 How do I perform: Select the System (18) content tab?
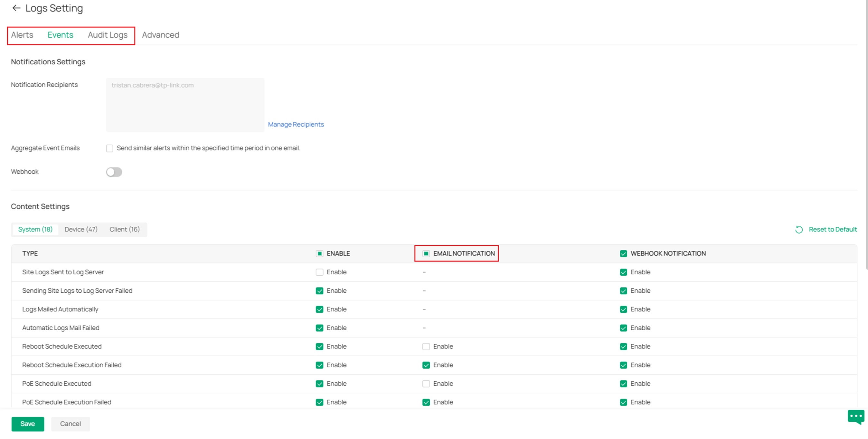tap(35, 230)
